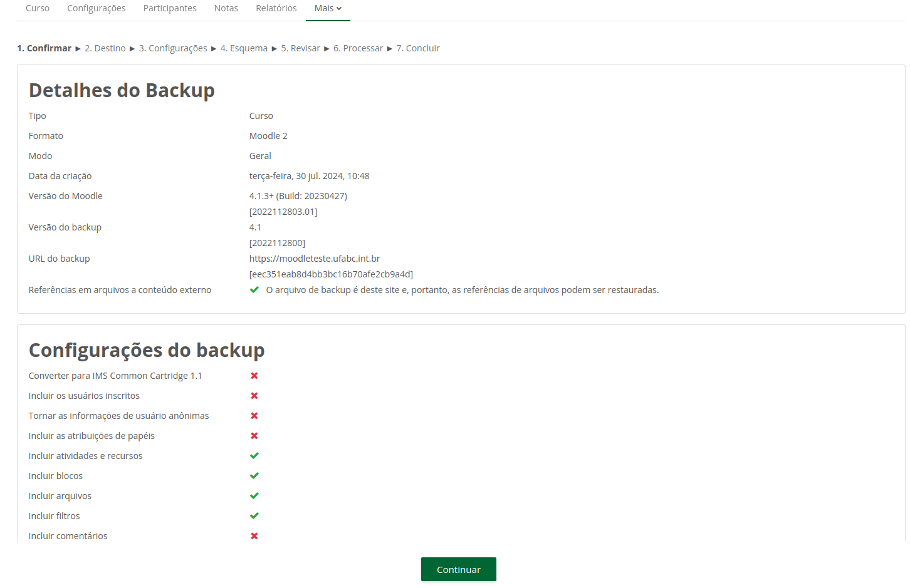Open the backup URL moodleteste.ufabc.int.br

point(315,258)
